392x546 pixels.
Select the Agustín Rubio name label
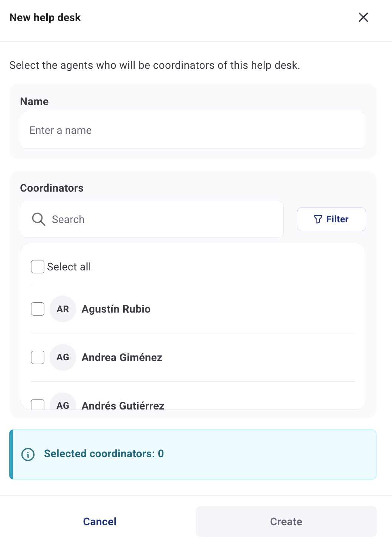coord(116,309)
